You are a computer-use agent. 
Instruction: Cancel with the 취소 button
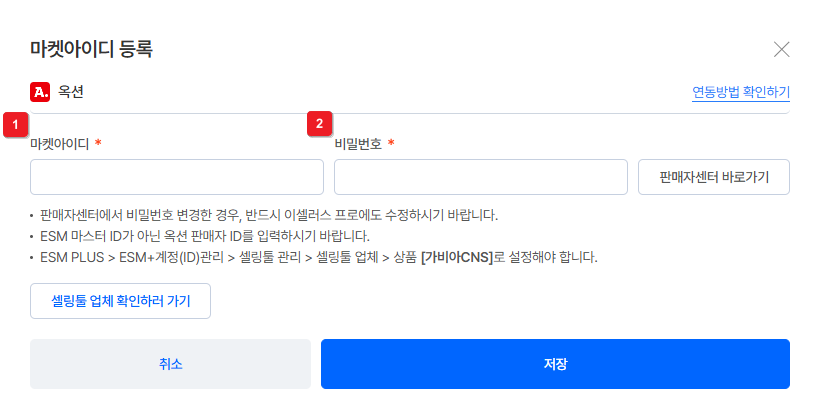171,364
